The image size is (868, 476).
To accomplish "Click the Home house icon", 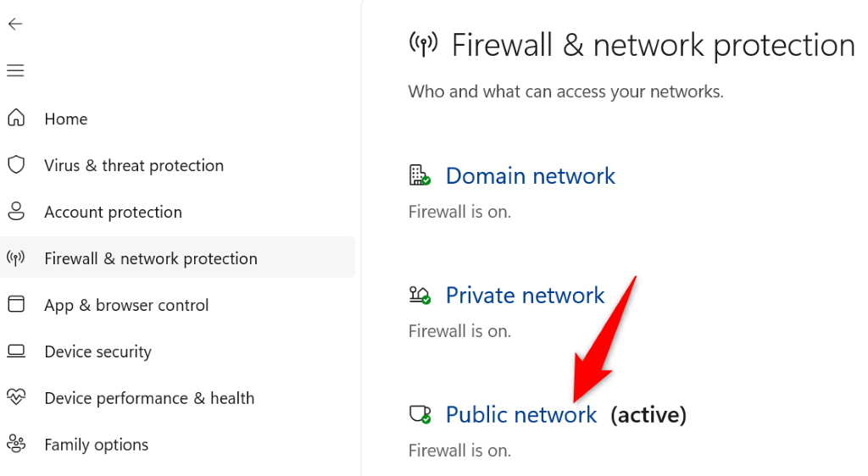I will coord(16,119).
